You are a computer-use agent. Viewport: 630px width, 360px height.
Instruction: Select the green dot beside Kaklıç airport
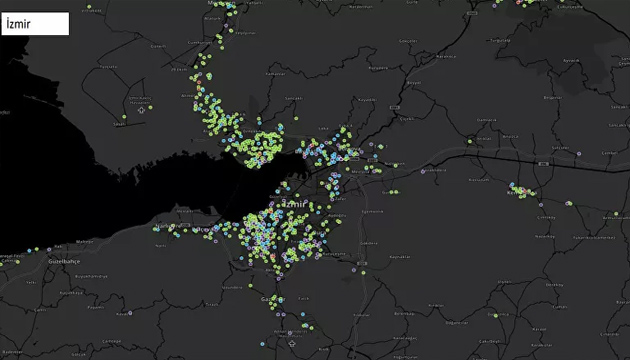pos(150,107)
